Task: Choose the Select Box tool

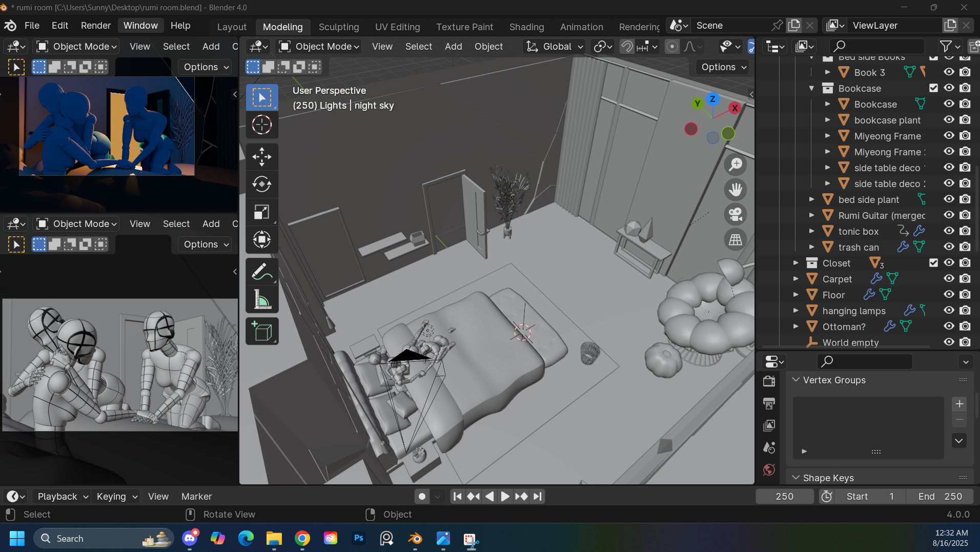Action: tap(262, 97)
